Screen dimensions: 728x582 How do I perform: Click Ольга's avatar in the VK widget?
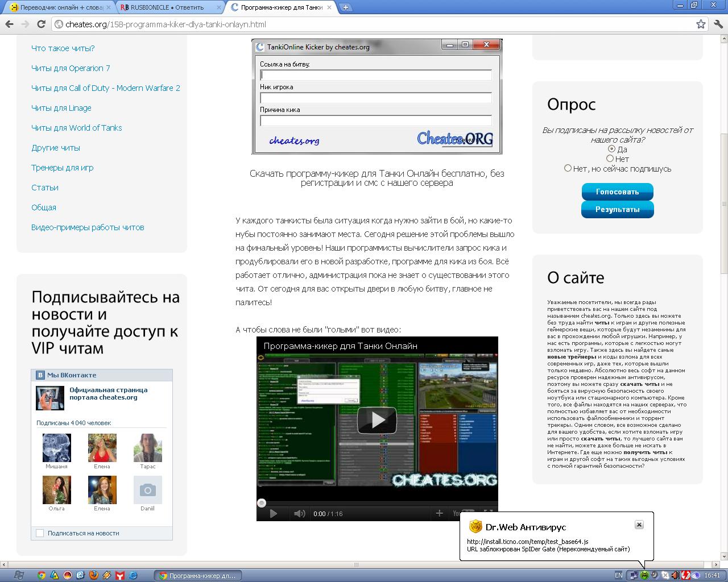click(56, 490)
